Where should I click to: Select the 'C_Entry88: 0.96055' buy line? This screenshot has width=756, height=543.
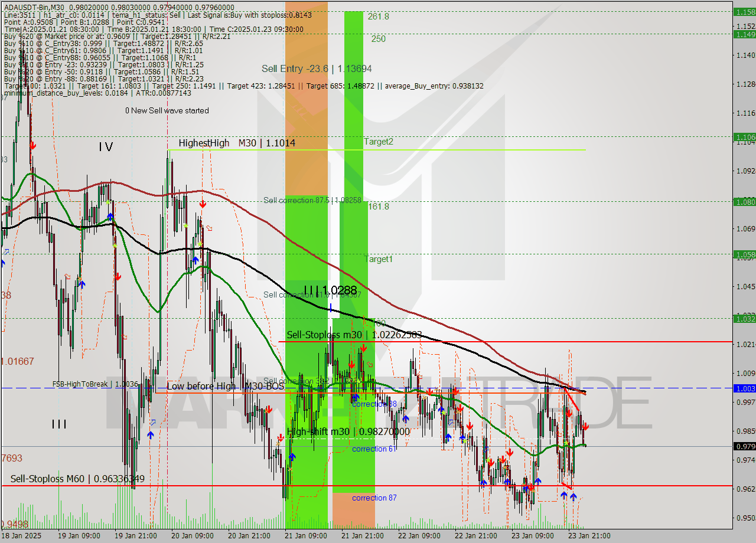click(x=99, y=57)
